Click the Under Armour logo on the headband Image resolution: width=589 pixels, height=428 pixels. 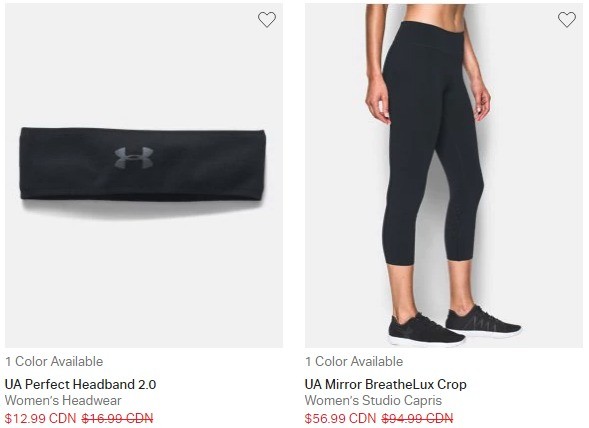[x=134, y=157]
